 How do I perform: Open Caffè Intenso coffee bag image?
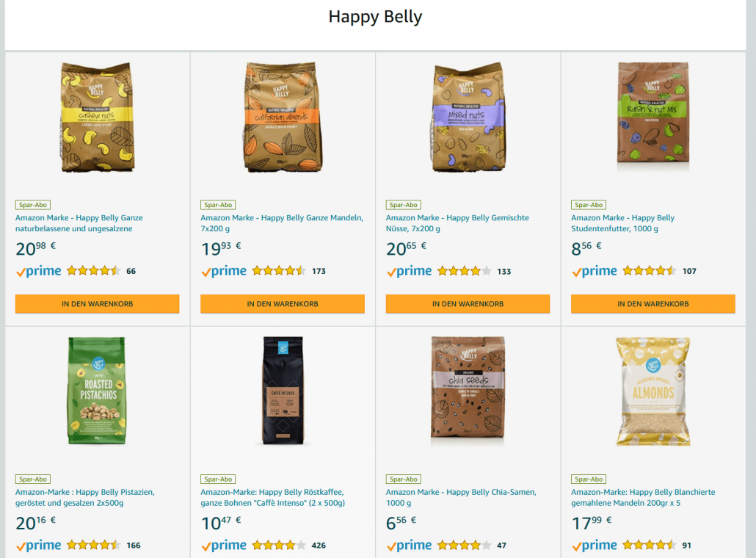click(283, 391)
